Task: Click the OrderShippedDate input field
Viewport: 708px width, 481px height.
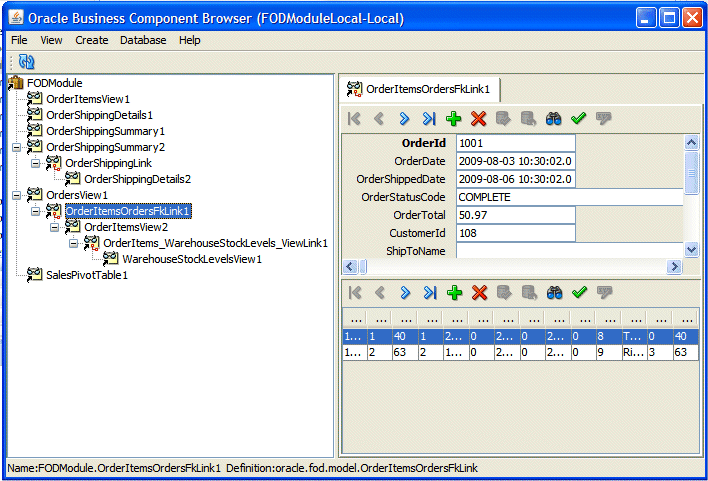Action: (x=516, y=179)
